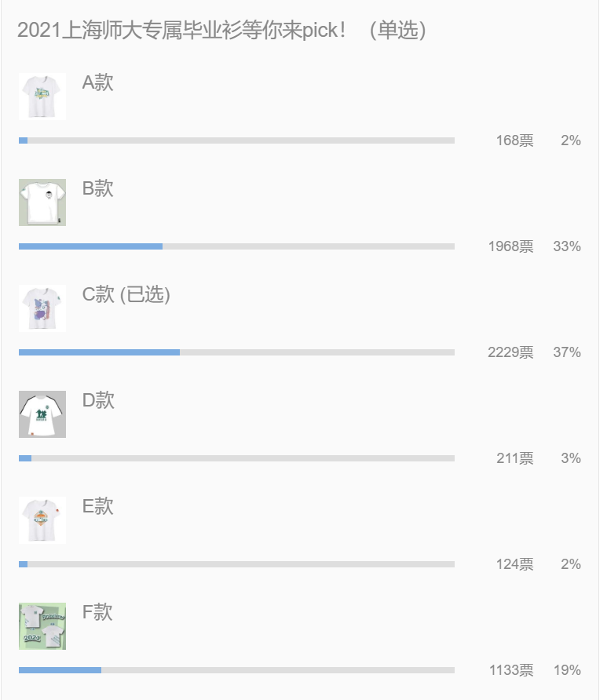
Task: Click the C款 37% progress bar
Action: [236, 352]
